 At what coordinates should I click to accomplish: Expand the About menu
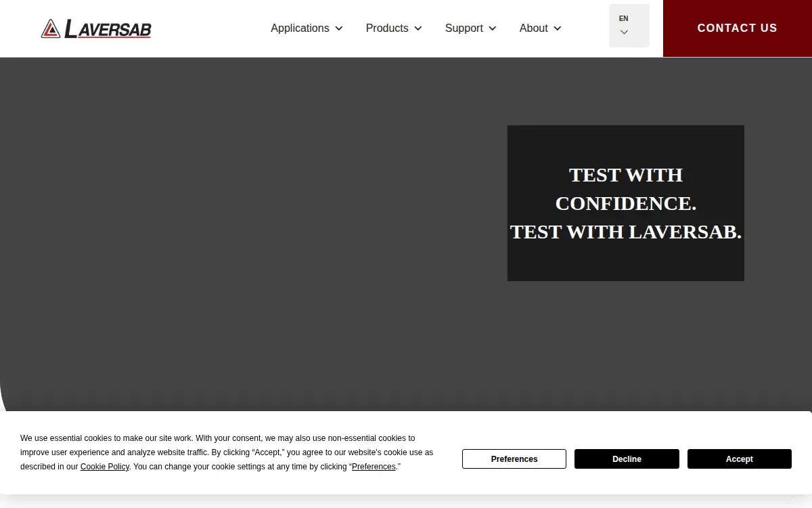point(540,28)
